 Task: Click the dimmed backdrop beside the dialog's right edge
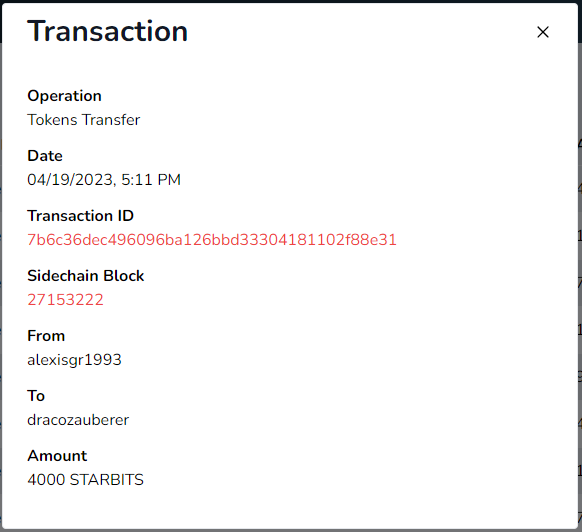coord(580,260)
